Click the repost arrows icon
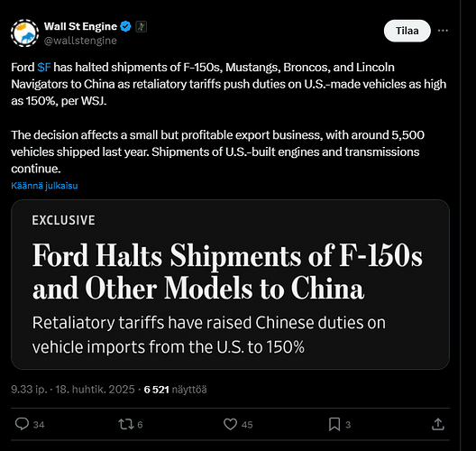Viewport: 476px width, 451px height. pyautogui.click(x=126, y=424)
